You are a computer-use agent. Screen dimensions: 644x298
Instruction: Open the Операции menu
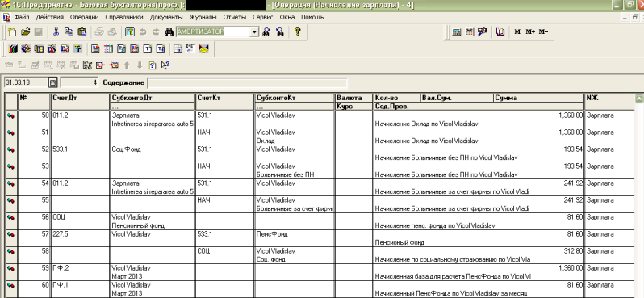(84, 17)
